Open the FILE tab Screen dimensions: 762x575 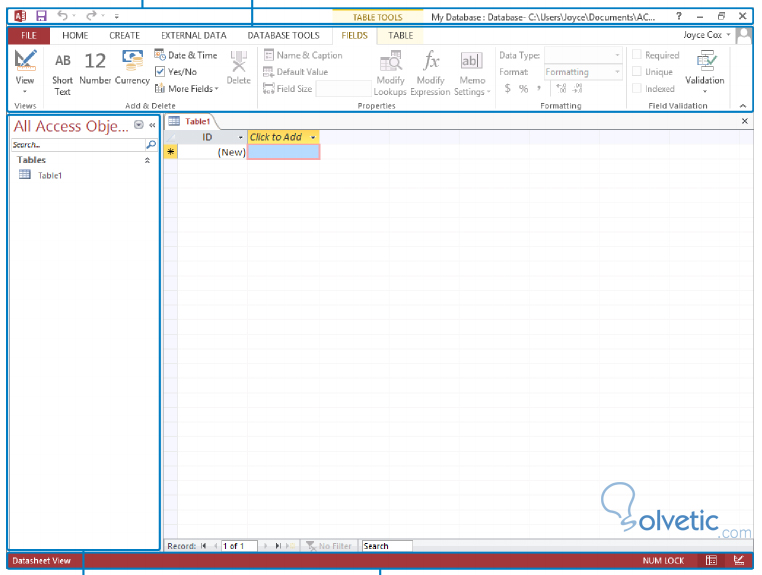(x=29, y=35)
